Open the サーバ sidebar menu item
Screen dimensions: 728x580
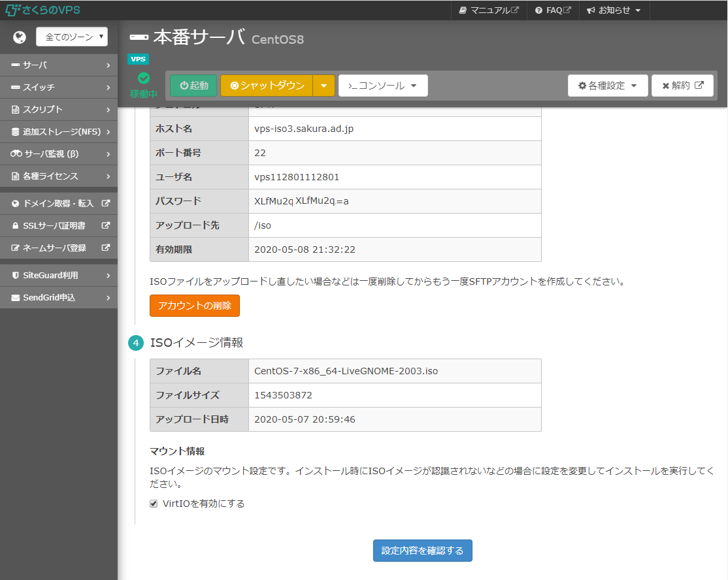[59, 65]
